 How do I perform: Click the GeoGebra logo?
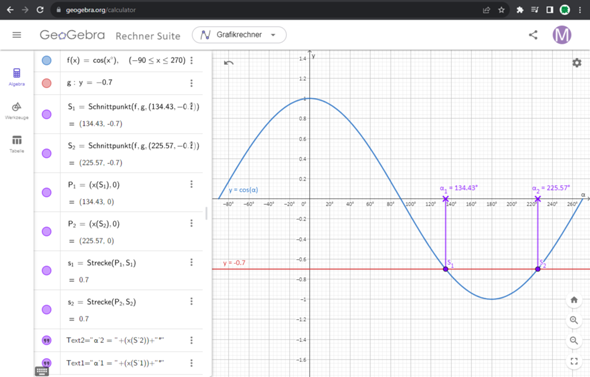72,35
